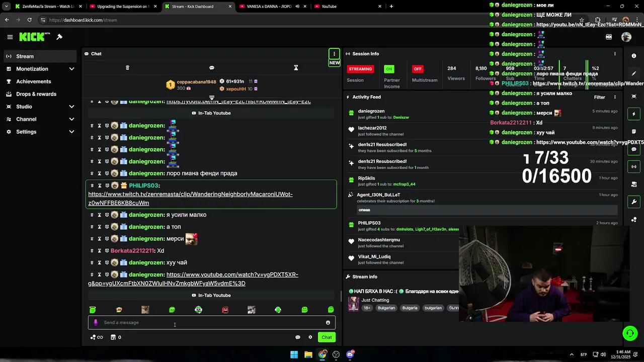Image resolution: width=644 pixels, height=362 pixels.
Task: Delete the 'лоро пиана фенди прада' message
Action: pyautogui.click(x=92, y=173)
